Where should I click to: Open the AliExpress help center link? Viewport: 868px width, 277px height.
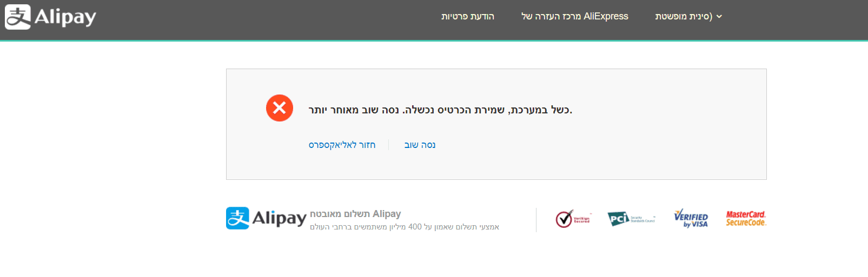pos(574,16)
